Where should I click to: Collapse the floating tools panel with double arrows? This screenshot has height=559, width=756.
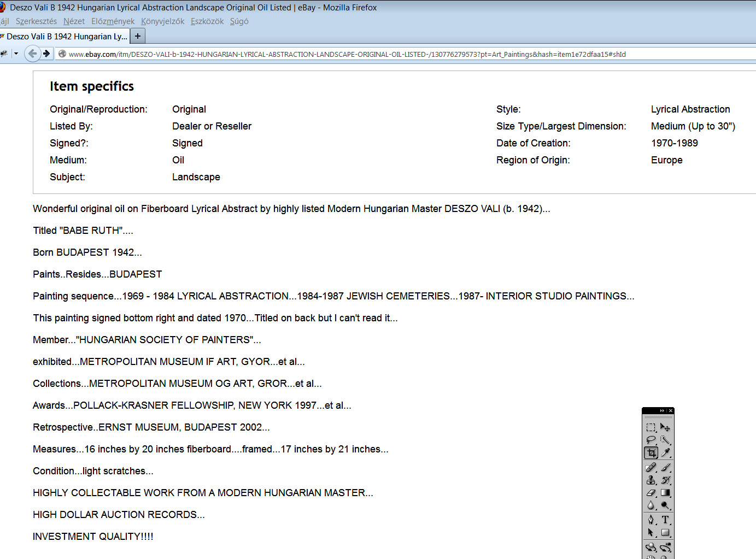click(662, 411)
